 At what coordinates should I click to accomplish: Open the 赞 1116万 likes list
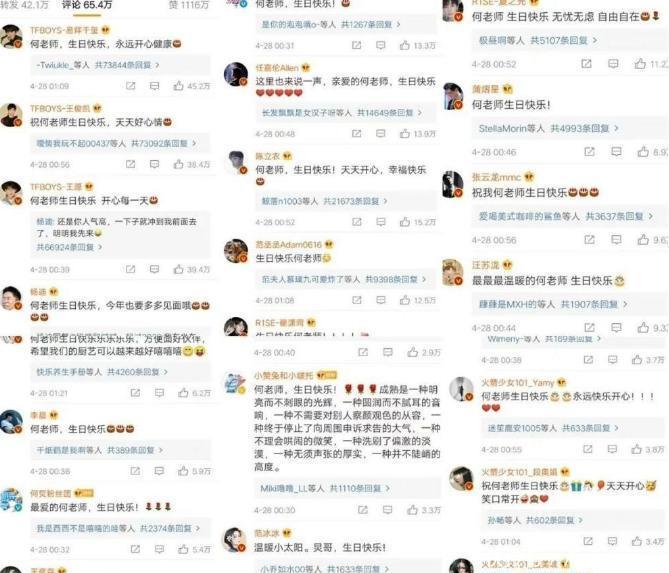(189, 5)
